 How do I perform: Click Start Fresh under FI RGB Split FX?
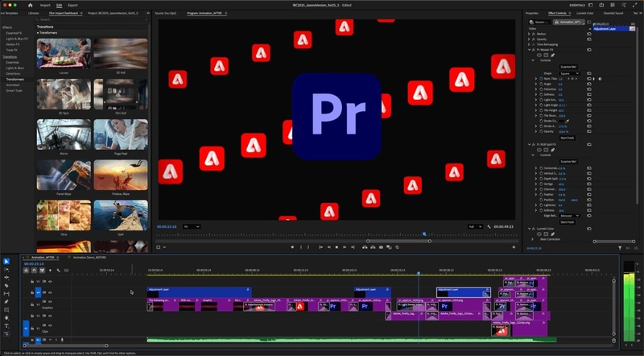tap(568, 222)
